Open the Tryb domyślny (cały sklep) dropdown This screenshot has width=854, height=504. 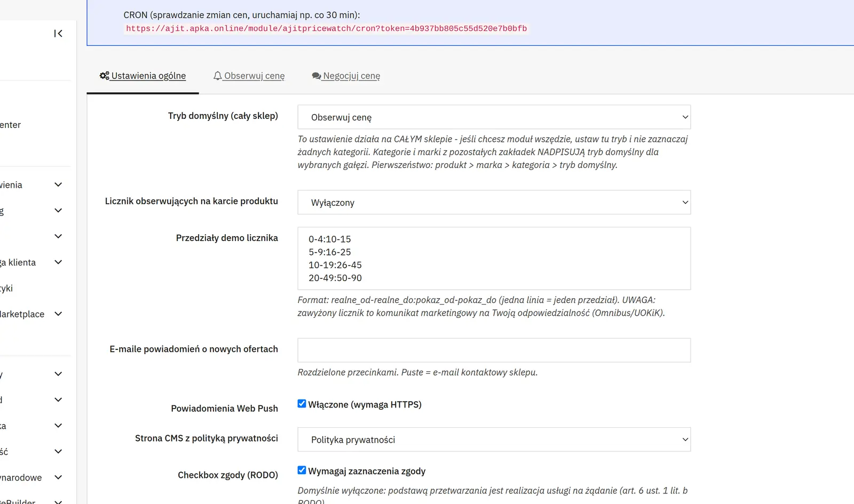(494, 117)
